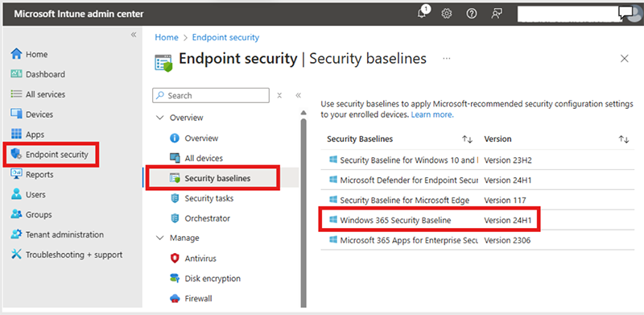
Task: Open the feedback person icon
Action: [497, 14]
